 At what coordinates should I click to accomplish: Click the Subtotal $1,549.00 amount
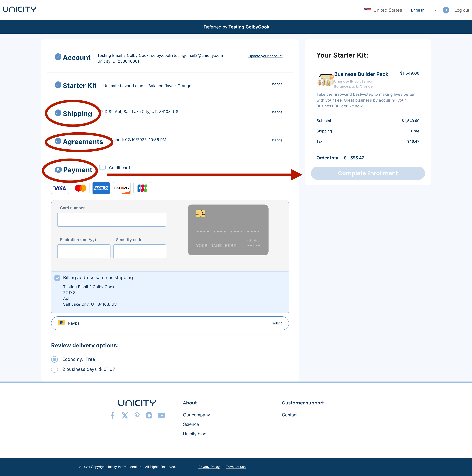410,121
